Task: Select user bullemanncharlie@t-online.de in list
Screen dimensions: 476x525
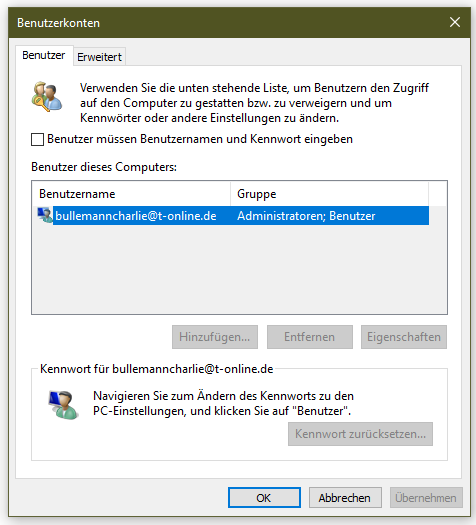Action: [x=136, y=216]
